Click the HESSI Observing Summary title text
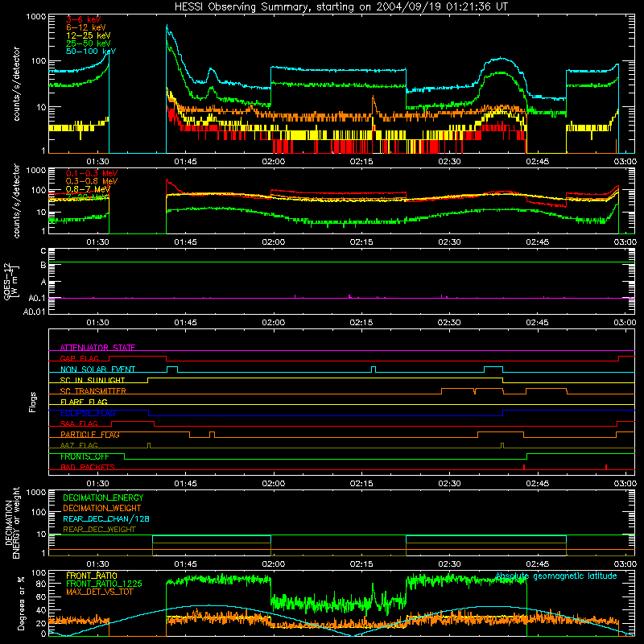This screenshot has width=644, height=644. point(341,7)
